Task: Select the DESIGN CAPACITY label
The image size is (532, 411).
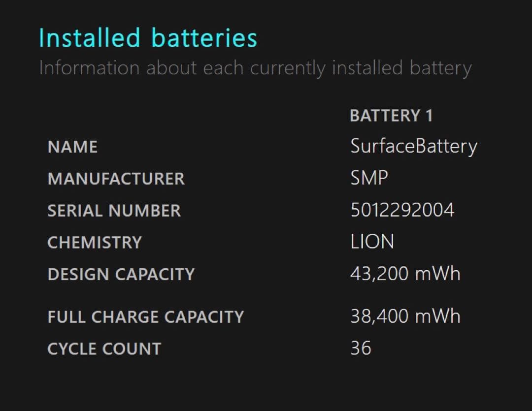Action: click(x=121, y=274)
